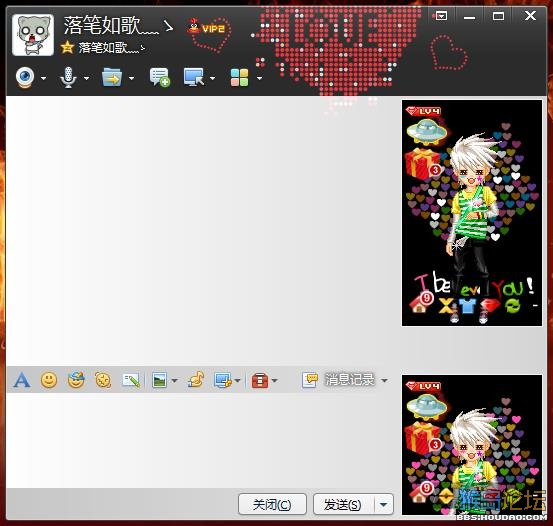The height and width of the screenshot is (526, 553).
Task: Create discussion group with chat plus icon
Action: pyautogui.click(x=159, y=77)
